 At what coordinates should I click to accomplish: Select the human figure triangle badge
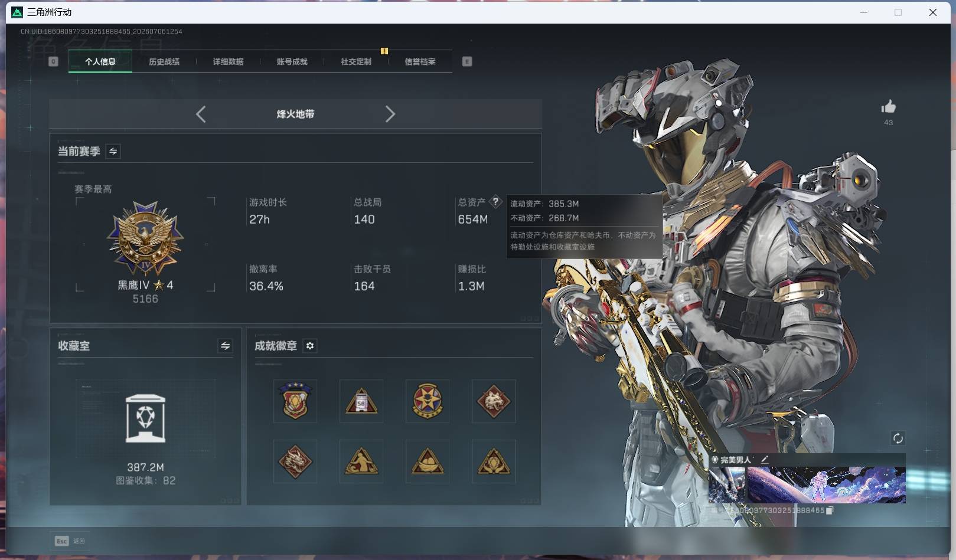point(361,461)
